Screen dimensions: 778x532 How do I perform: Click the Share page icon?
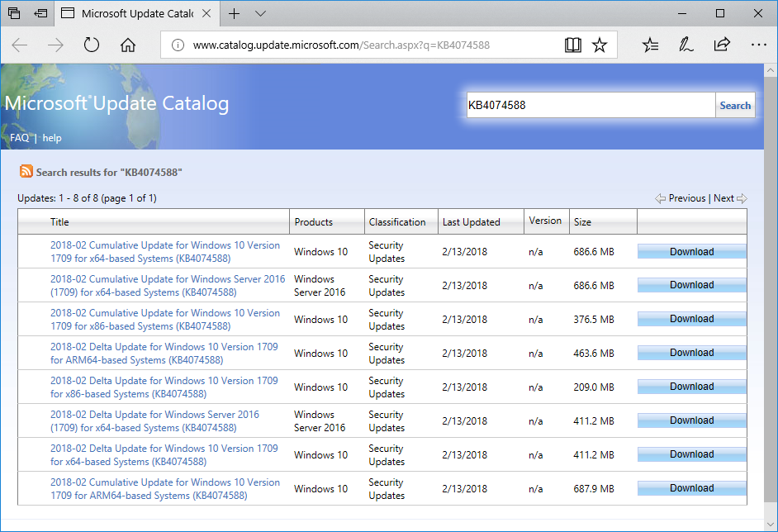point(722,45)
